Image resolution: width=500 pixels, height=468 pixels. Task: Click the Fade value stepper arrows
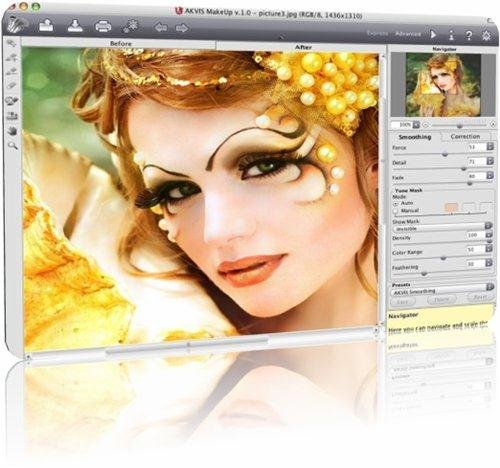490,175
